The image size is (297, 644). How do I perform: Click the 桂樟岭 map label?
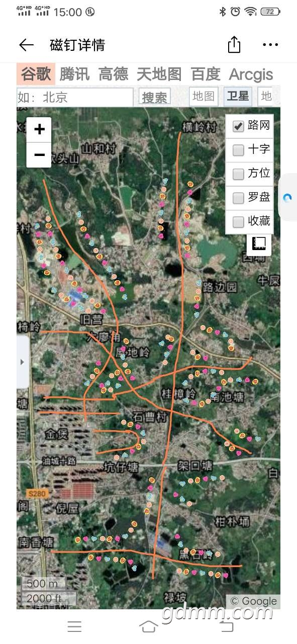point(178,393)
